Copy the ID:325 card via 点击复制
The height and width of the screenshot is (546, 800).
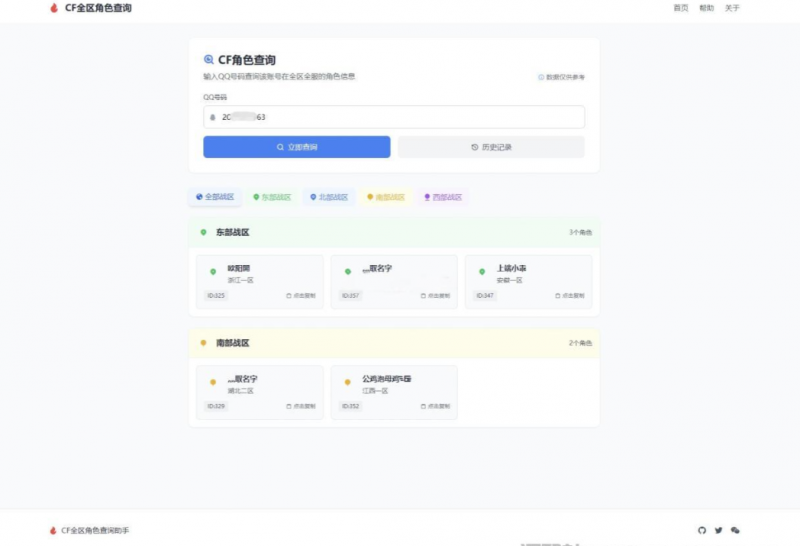pos(301,295)
